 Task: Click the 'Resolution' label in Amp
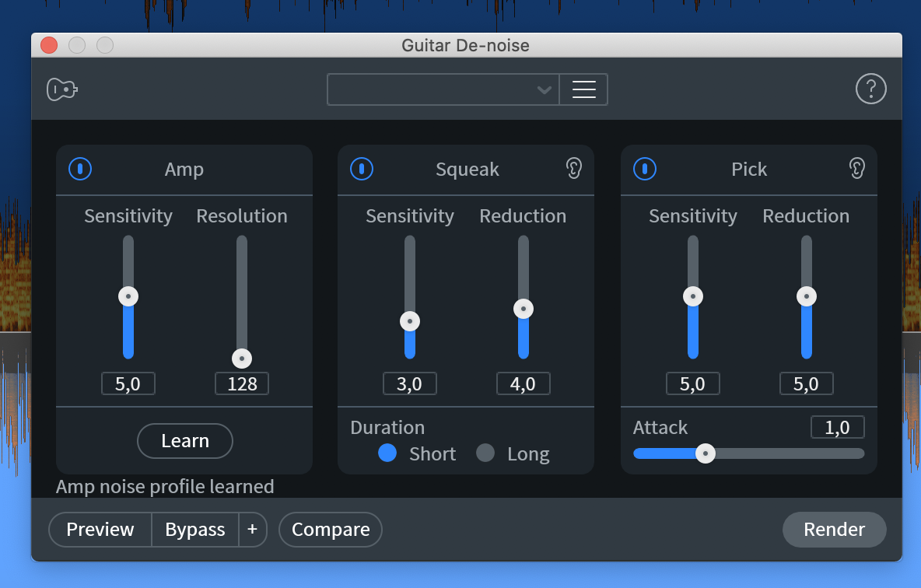coord(242,215)
